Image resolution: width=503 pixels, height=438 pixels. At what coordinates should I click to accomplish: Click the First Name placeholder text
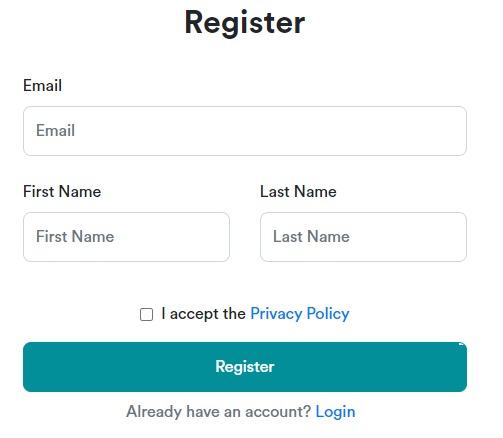coord(75,236)
